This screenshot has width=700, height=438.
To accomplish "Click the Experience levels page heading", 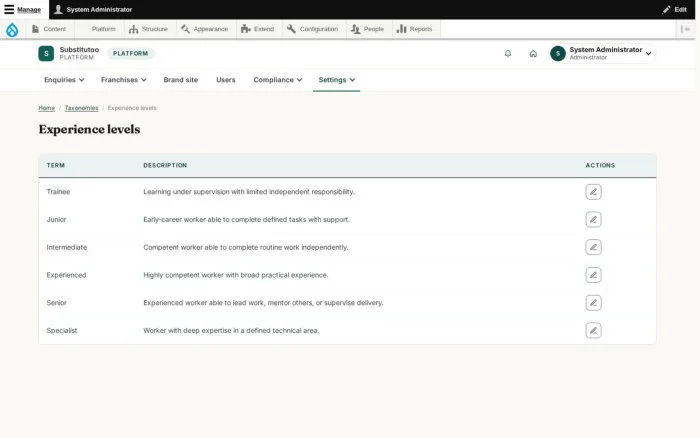I will coord(89,129).
